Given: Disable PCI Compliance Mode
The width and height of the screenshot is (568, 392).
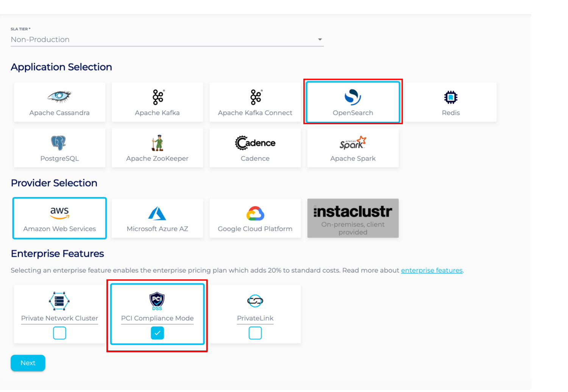Looking at the screenshot, I should coord(157,333).
